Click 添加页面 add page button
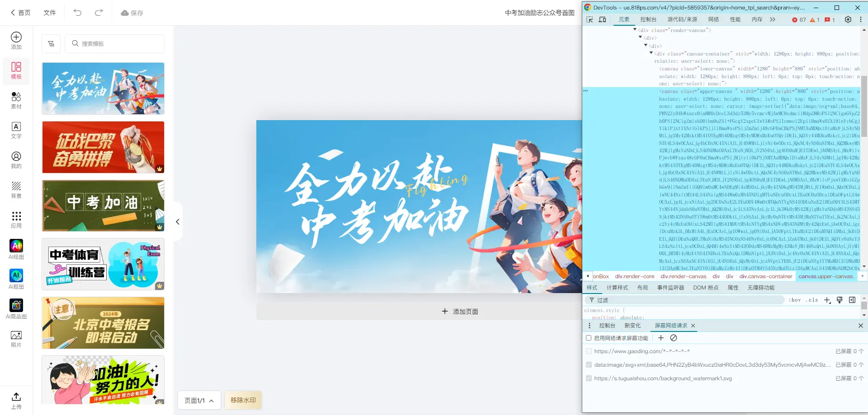Screen dimensions: 868x415 click(x=460, y=312)
